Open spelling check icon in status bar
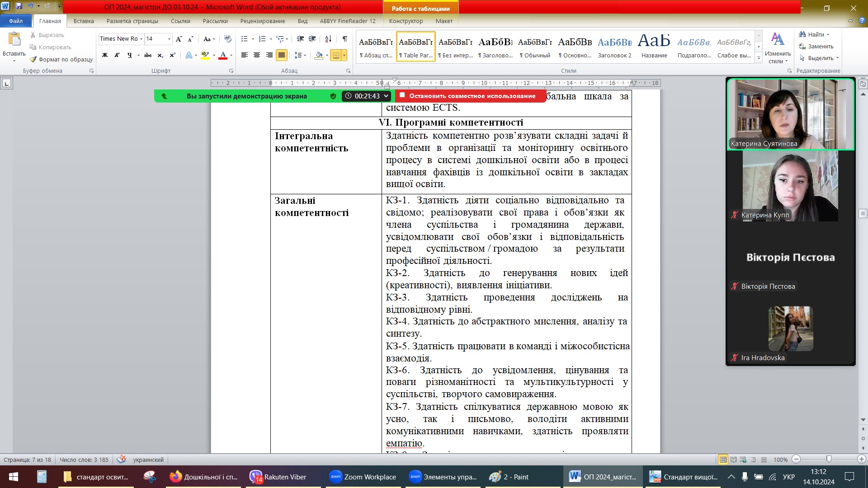 (121, 460)
